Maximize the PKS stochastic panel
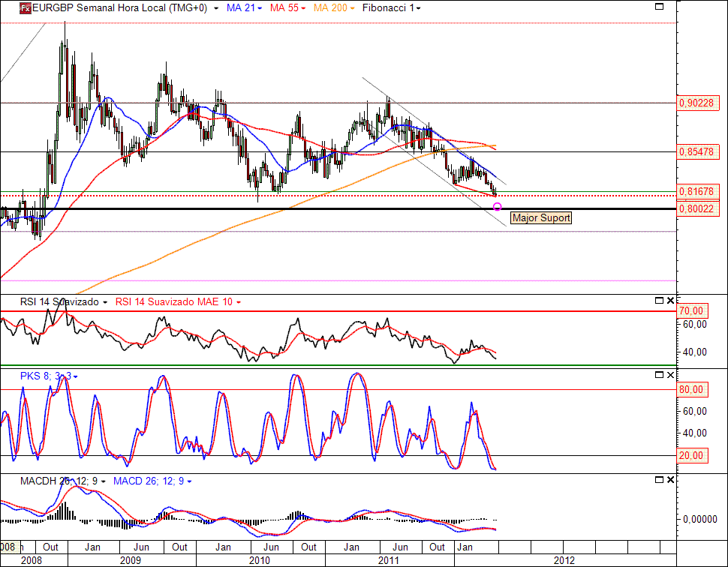Image resolution: width=728 pixels, height=567 pixels. pos(659,375)
